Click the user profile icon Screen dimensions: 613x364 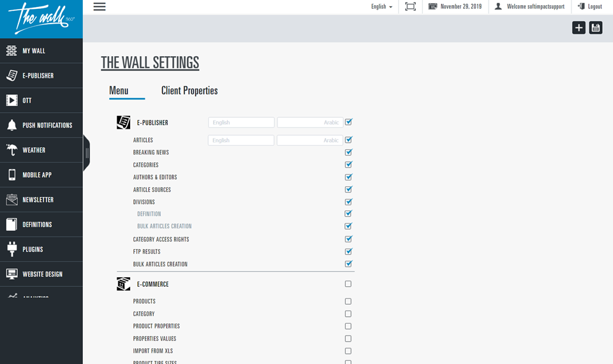(498, 6)
